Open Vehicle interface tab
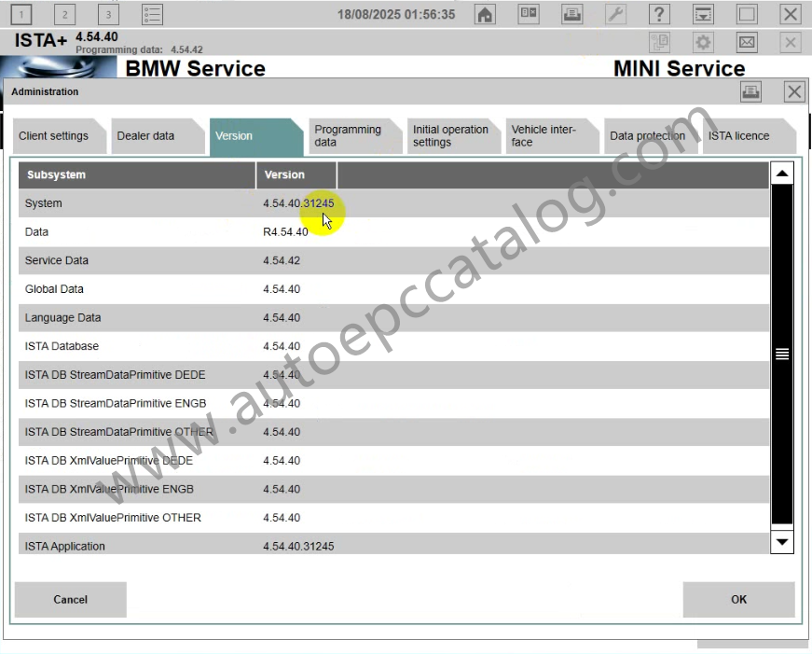The image size is (812, 654). pyautogui.click(x=552, y=136)
